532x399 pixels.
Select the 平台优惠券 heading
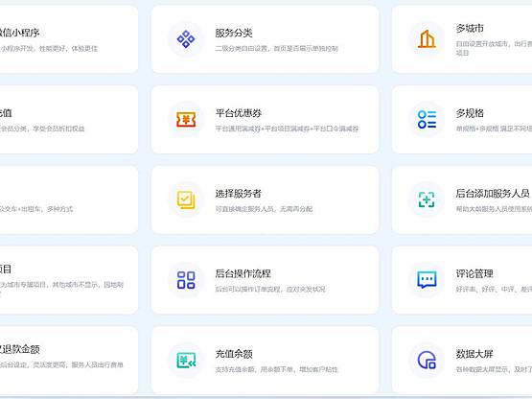pos(238,113)
